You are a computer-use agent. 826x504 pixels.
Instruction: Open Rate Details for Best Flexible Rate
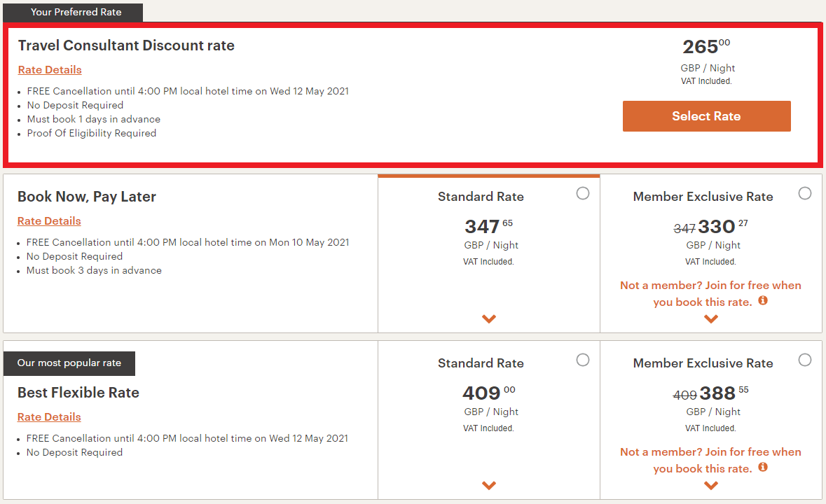49,416
